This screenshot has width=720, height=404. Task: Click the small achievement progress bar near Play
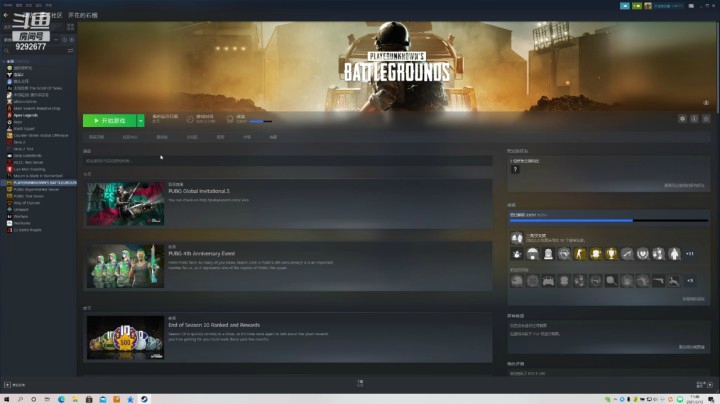tap(261, 122)
